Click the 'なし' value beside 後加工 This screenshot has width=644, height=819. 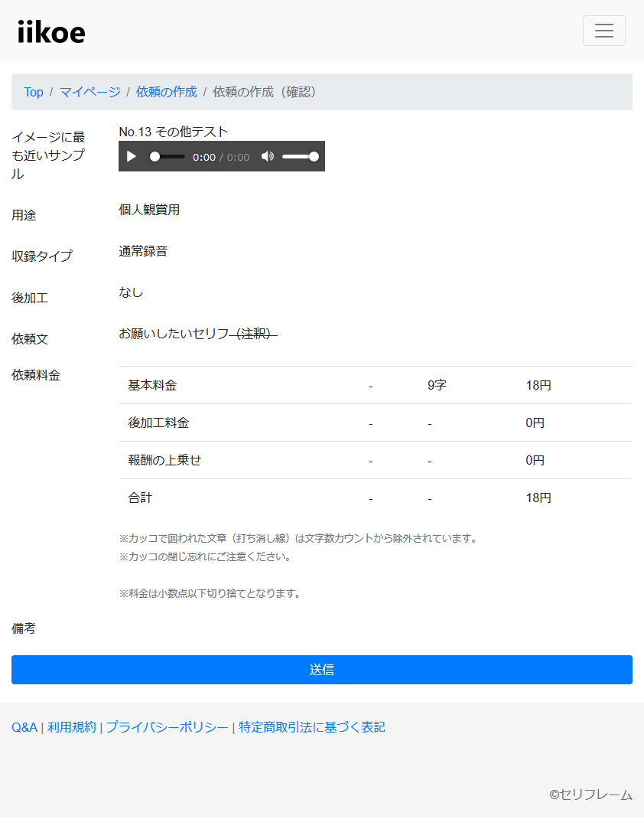(131, 292)
